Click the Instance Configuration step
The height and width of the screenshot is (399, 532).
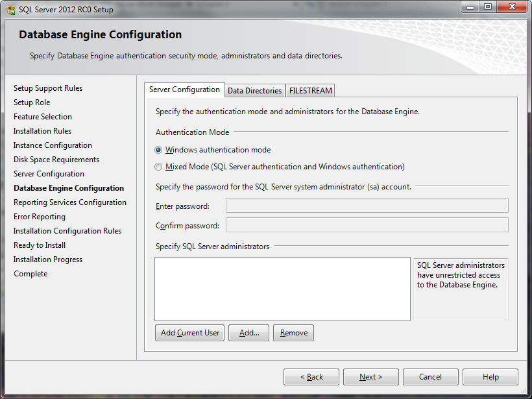coord(53,145)
